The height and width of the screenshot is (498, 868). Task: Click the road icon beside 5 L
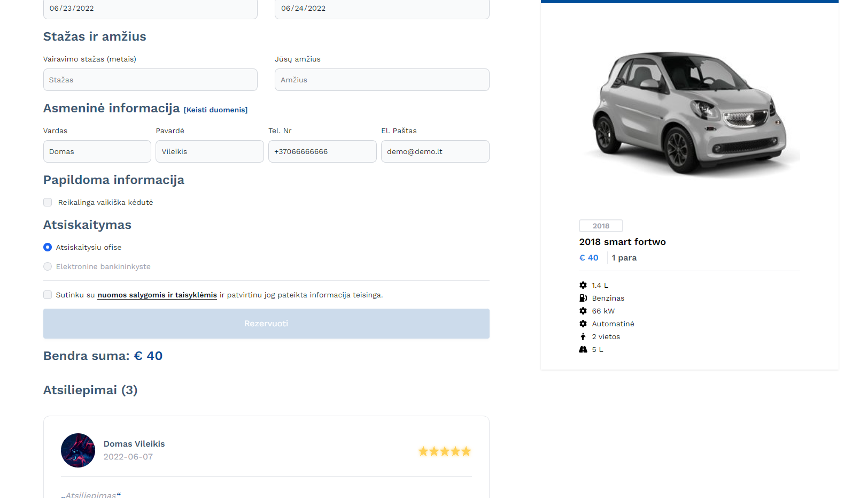pos(583,349)
